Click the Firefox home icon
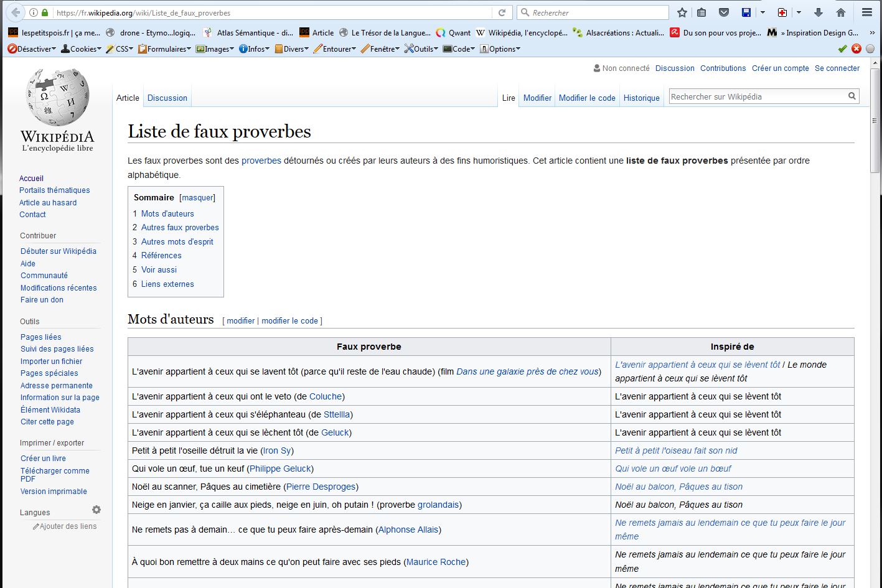 pos(840,12)
